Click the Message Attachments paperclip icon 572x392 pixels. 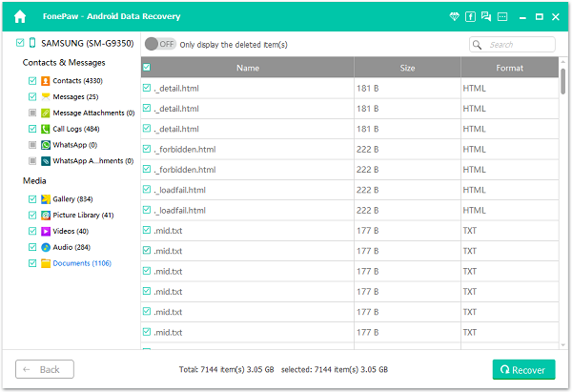45,113
